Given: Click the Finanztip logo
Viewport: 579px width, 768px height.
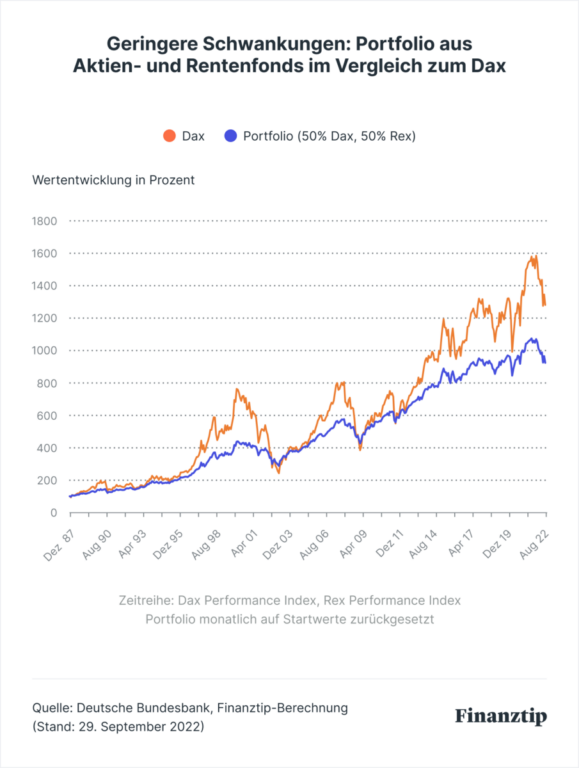Looking at the screenshot, I should coord(501,716).
